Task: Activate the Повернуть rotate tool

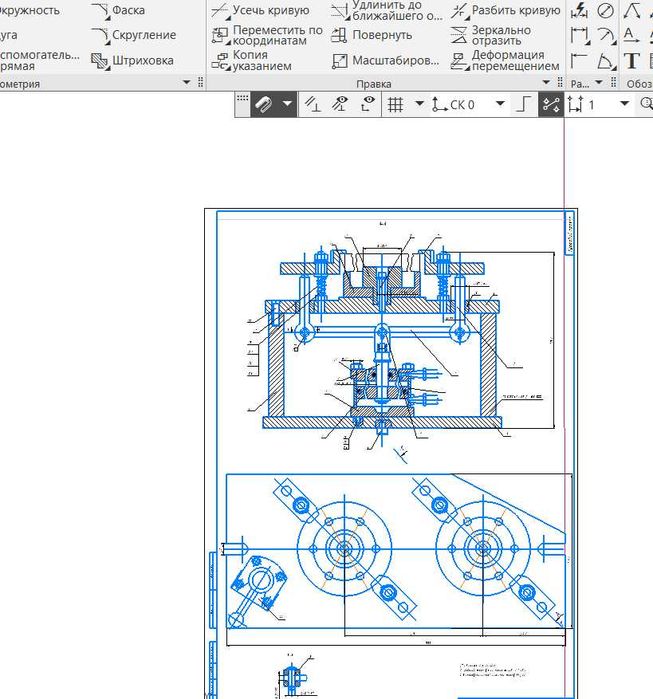Action: [372, 35]
